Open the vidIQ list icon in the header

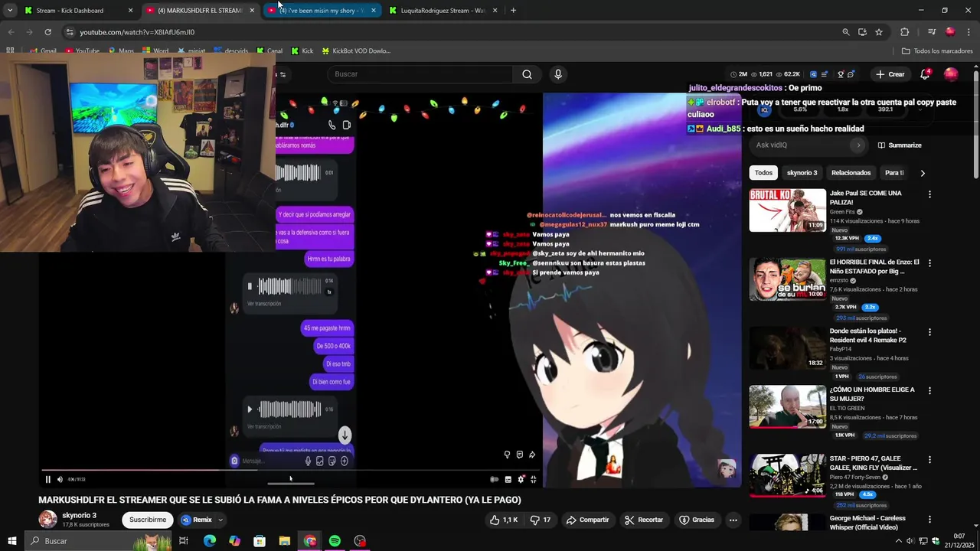tap(824, 74)
